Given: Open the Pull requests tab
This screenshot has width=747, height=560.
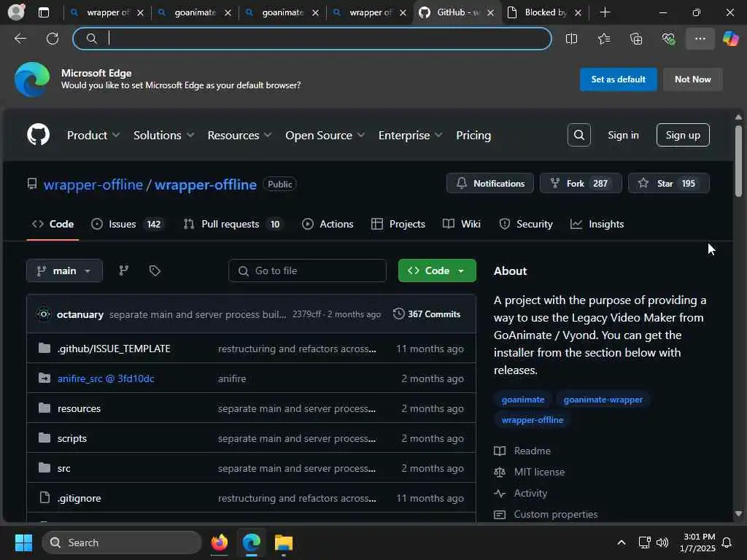Looking at the screenshot, I should (233, 224).
